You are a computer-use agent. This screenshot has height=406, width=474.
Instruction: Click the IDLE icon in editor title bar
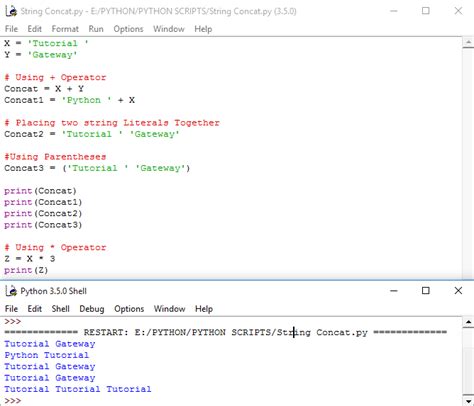point(11,11)
